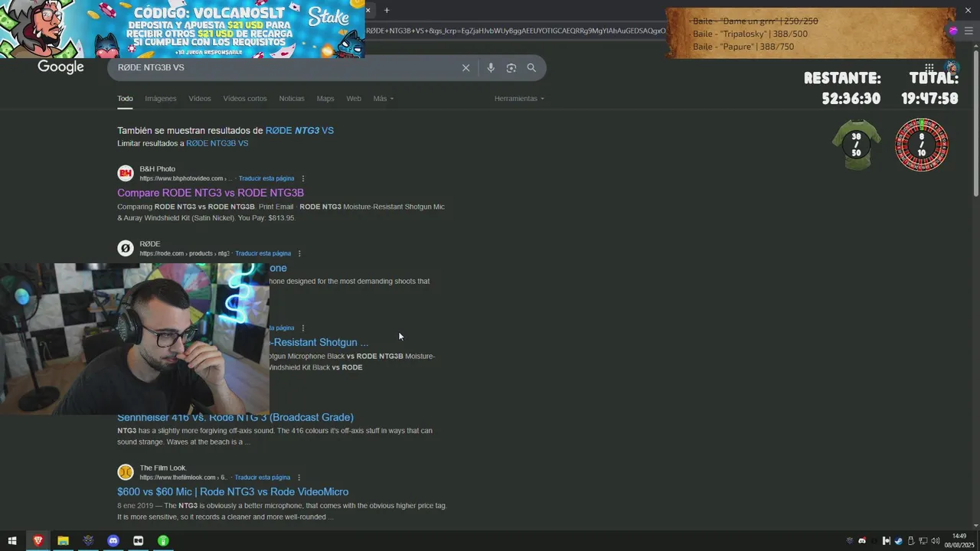Click the purple extension icon beside menu
The image size is (980, 551).
(x=953, y=31)
